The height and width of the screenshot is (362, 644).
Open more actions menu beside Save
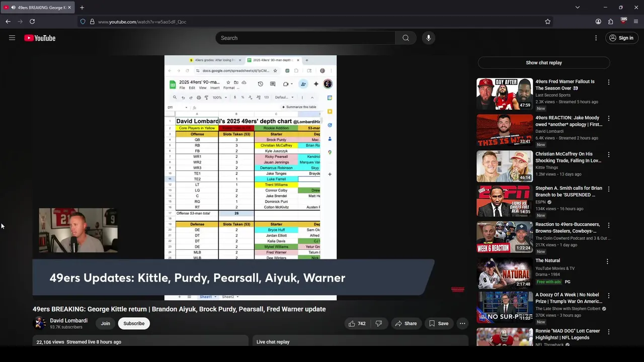[x=462, y=323]
